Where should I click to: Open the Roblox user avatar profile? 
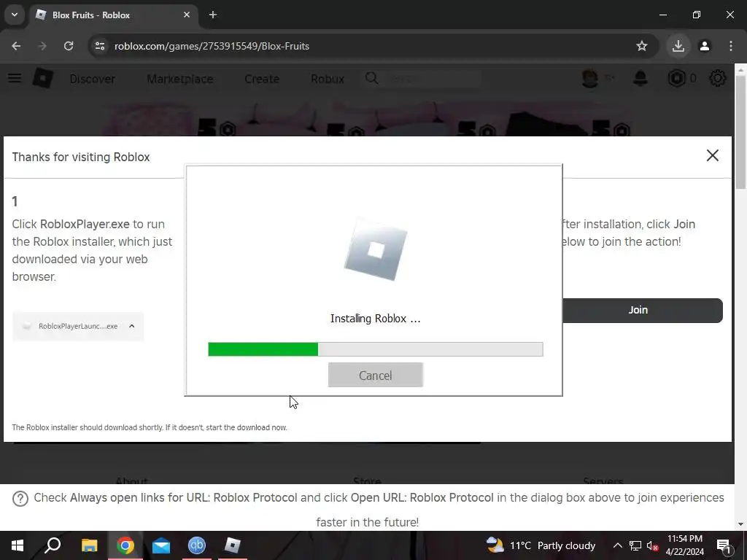tap(589, 78)
